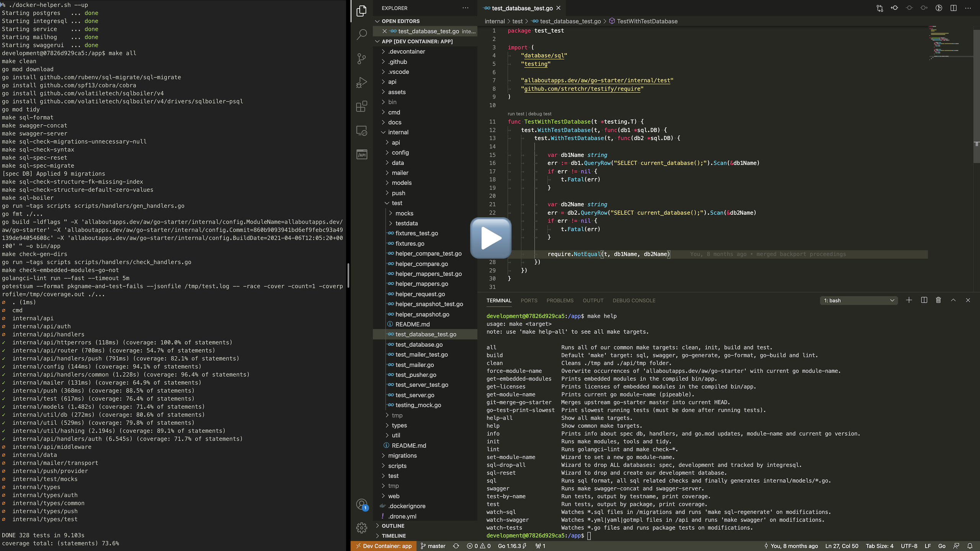Click the 'run test' code lens link

coord(515,114)
